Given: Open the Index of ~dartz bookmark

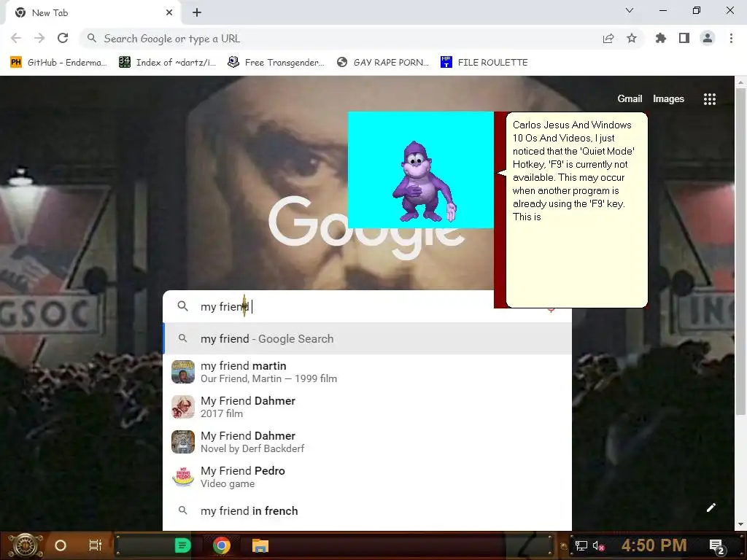Looking at the screenshot, I should click(168, 63).
